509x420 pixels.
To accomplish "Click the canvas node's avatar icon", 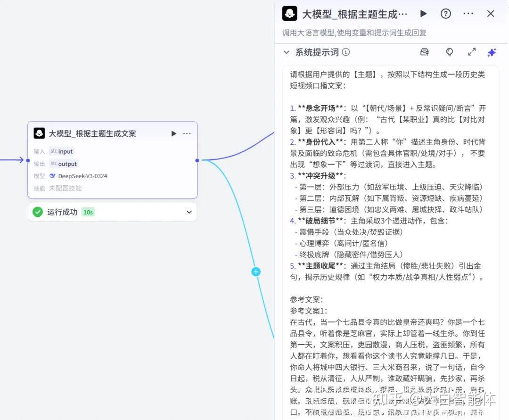I will point(39,133).
